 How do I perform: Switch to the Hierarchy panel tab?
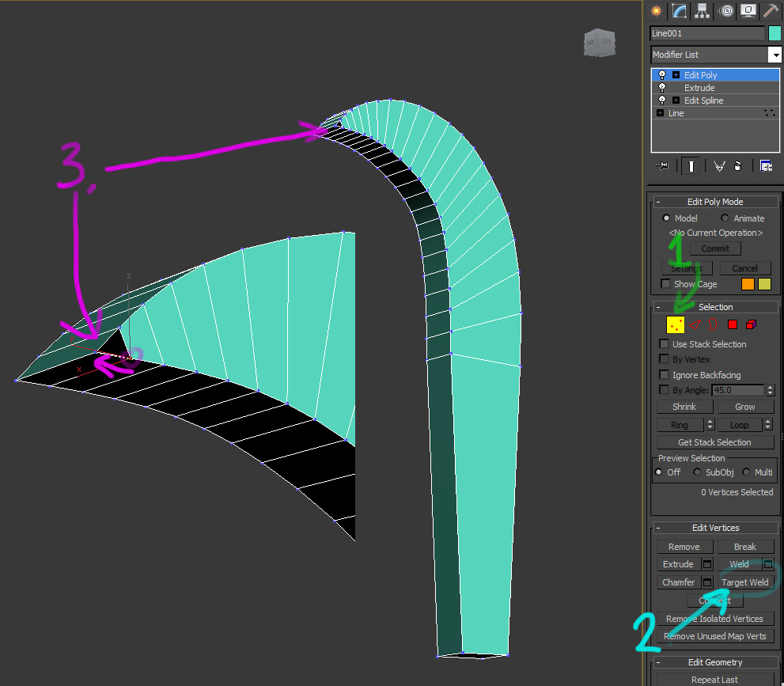click(x=703, y=10)
